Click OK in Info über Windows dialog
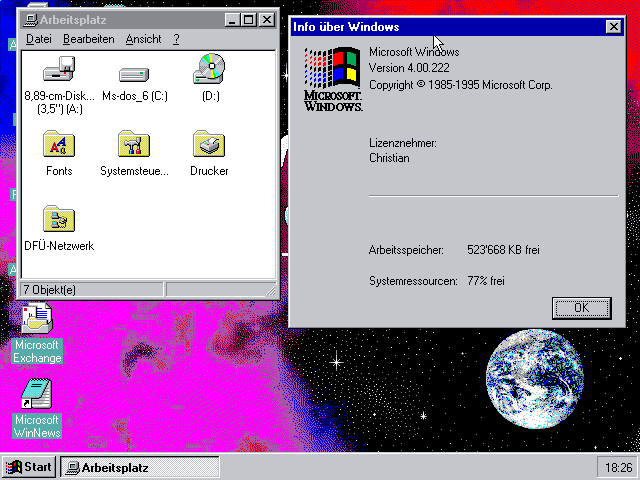The height and width of the screenshot is (480, 640). pyautogui.click(x=582, y=308)
